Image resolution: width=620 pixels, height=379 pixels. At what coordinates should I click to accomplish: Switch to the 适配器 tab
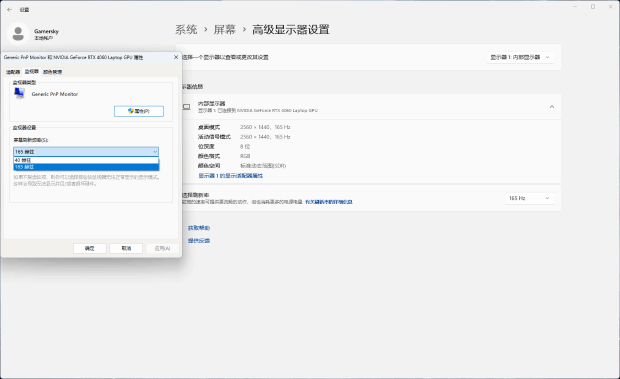coord(13,72)
